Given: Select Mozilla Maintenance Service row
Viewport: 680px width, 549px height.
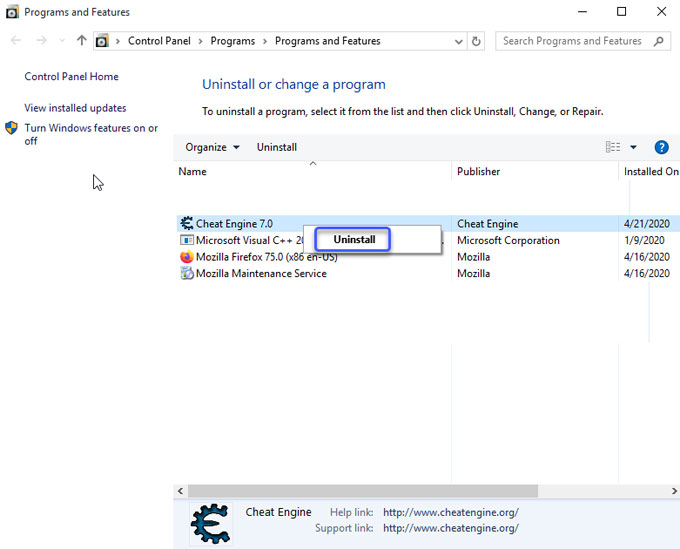Looking at the screenshot, I should click(x=428, y=273).
